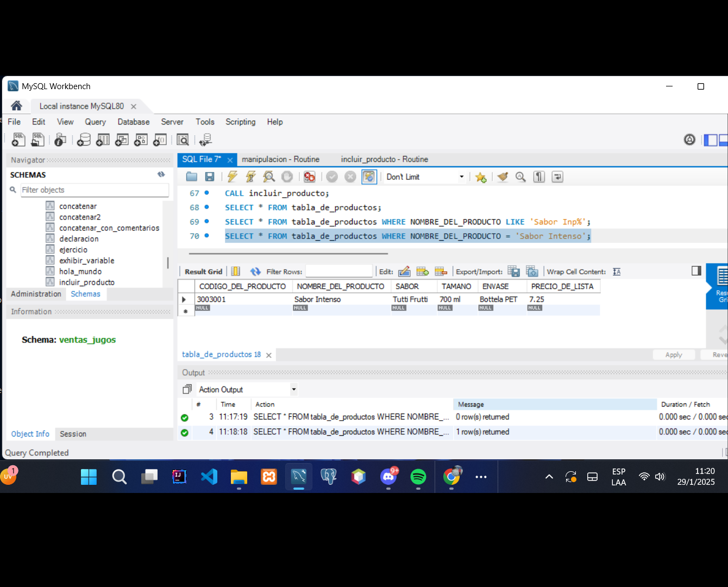
Task: Create a new function icon
Action: [160, 140]
